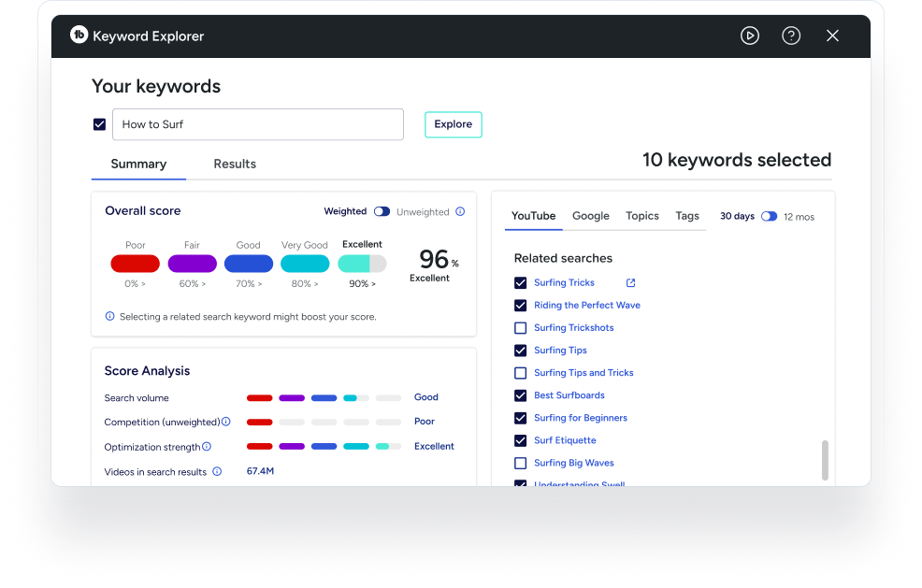Click the play video tutorial icon
The width and height of the screenshot is (922, 588).
coord(750,36)
